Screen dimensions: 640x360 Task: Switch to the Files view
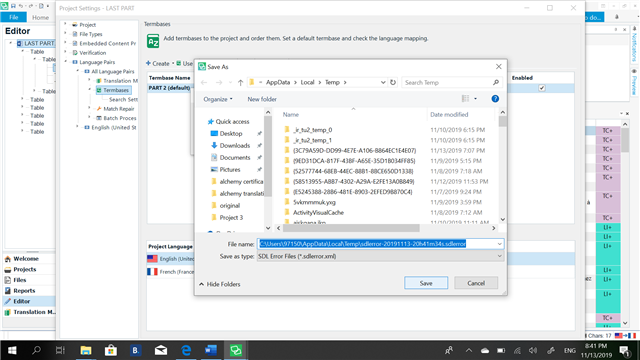[x=20, y=280]
